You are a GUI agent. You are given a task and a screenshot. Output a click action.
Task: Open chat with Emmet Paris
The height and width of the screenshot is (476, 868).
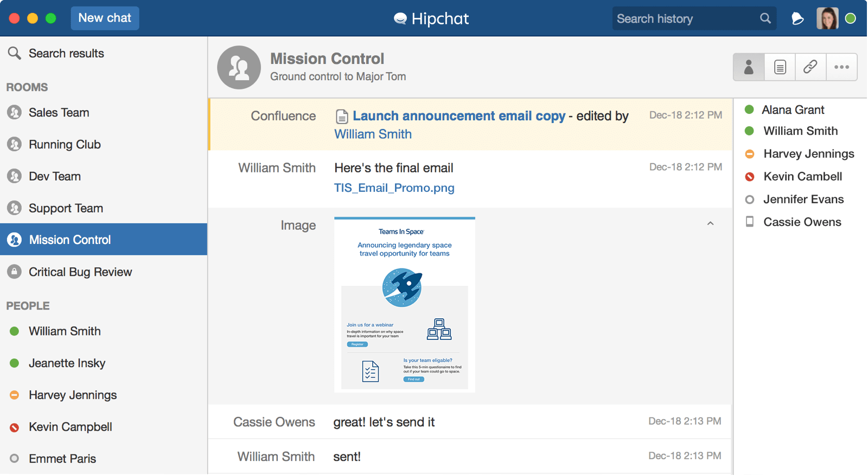[104, 459]
